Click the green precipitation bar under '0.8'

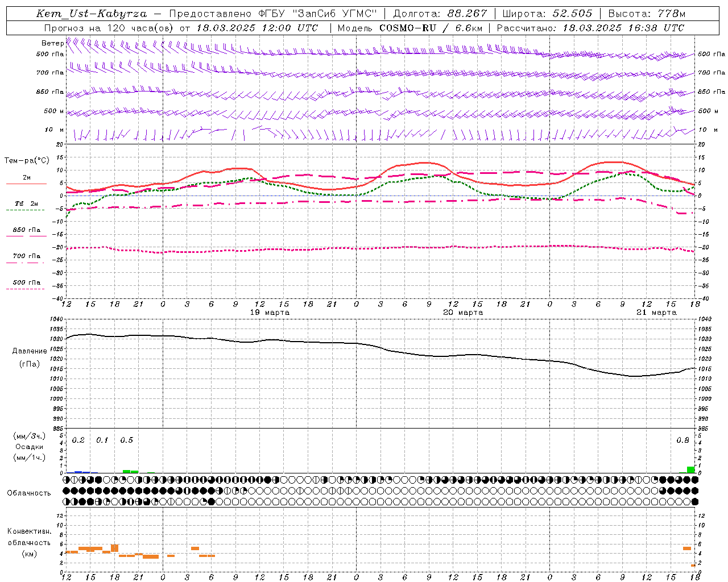tap(690, 469)
